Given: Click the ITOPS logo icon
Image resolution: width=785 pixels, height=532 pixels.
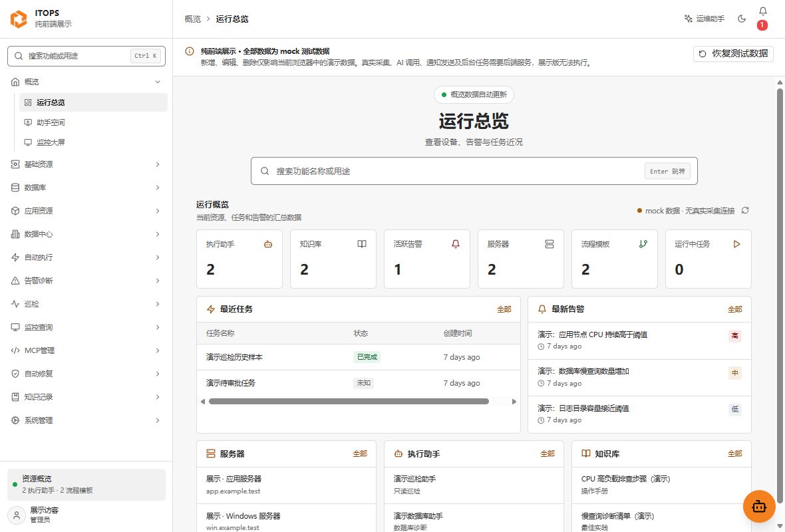Looking at the screenshot, I should [19, 19].
